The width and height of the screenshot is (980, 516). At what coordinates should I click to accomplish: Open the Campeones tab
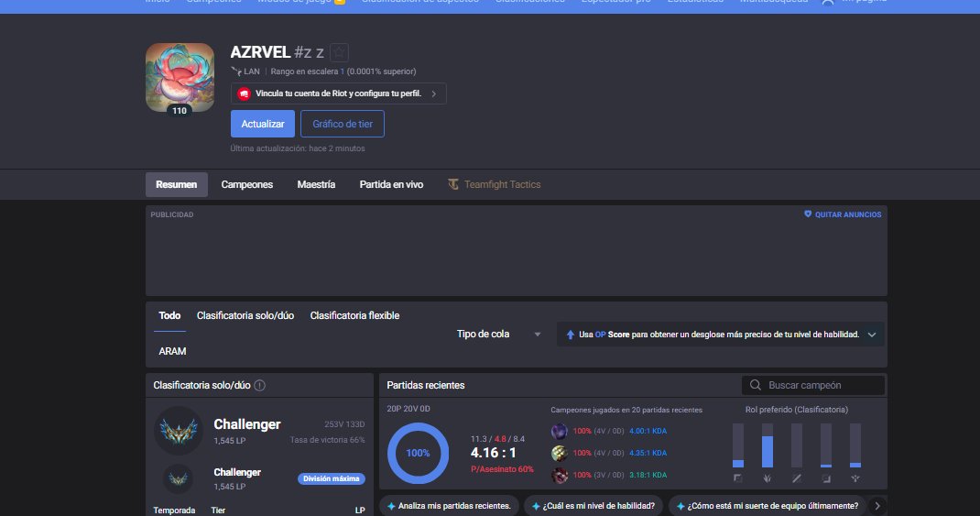247,184
